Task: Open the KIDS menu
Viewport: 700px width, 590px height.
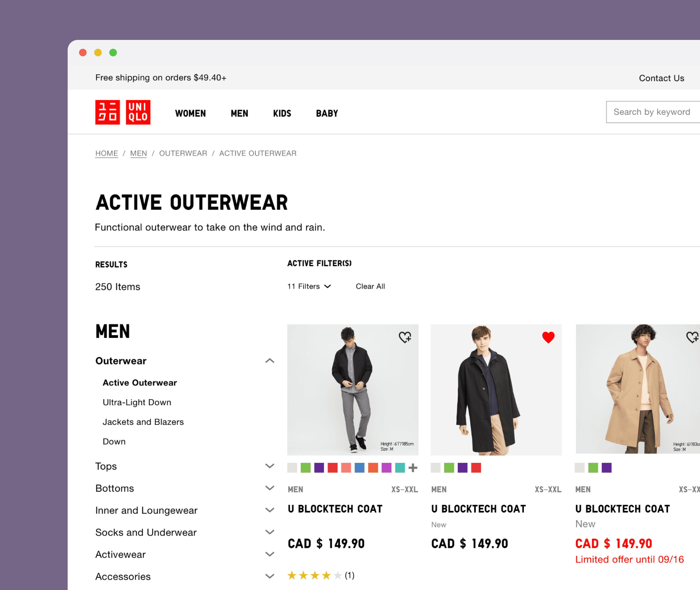Action: (x=282, y=113)
